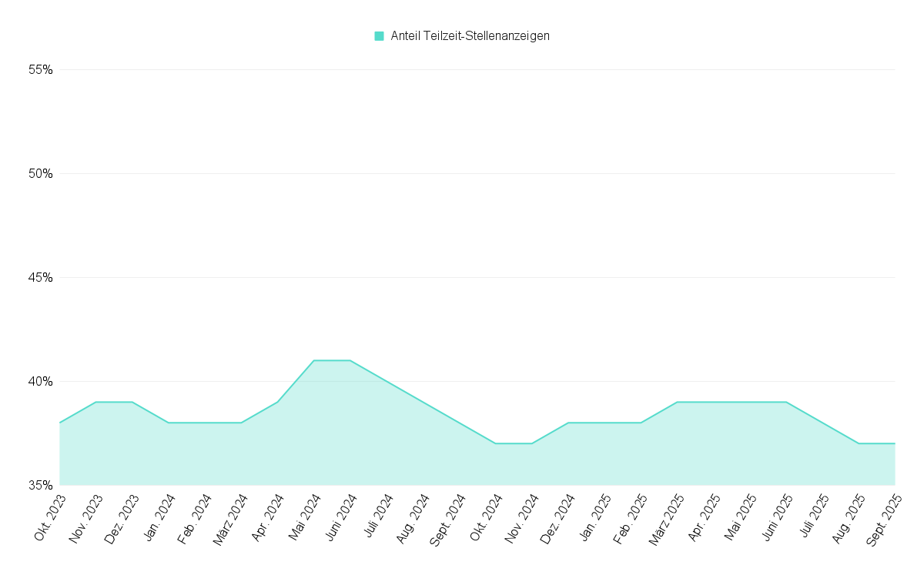Viewport: 924px width, 575px height.
Task: Select the Dez. 2023 x-axis label
Action: point(124,520)
